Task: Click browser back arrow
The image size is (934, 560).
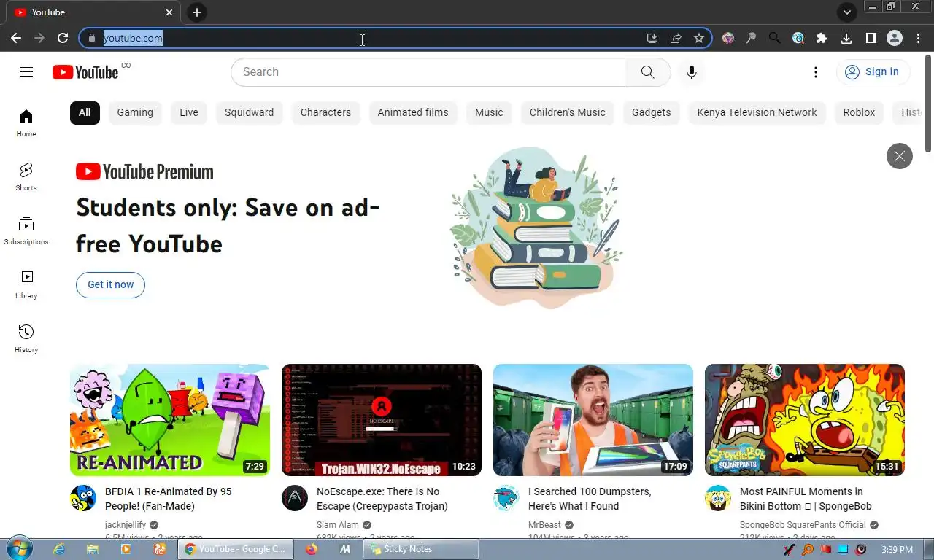Action: 16,38
